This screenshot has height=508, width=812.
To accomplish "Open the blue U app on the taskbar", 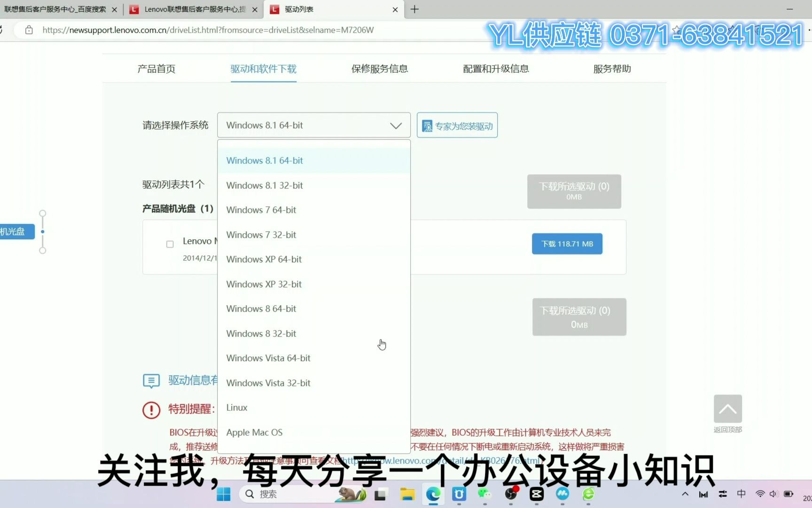I will [459, 494].
